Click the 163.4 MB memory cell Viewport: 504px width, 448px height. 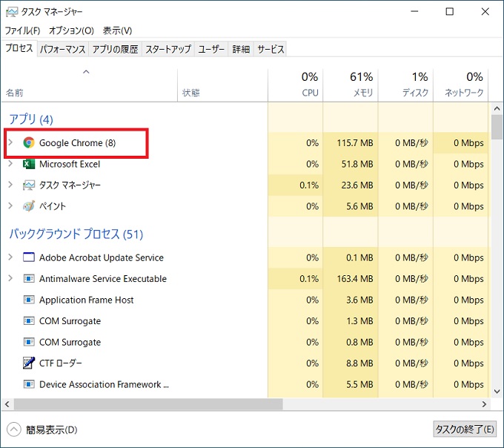coord(351,278)
